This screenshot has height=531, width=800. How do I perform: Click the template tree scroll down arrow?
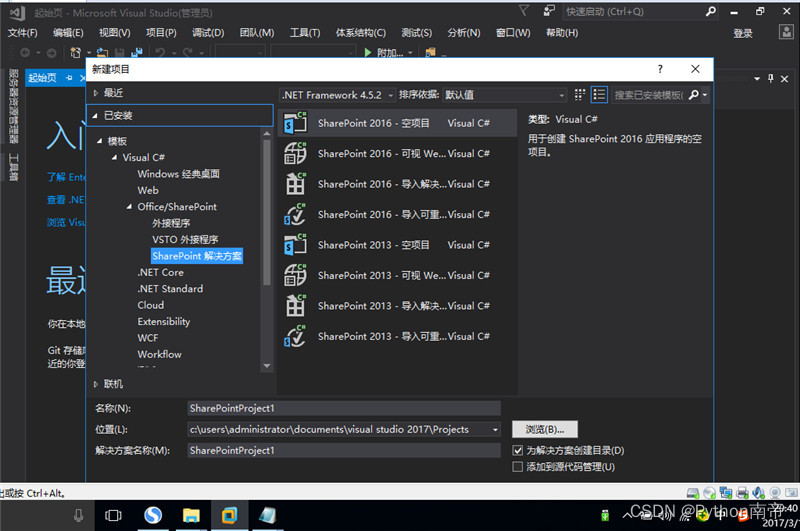coord(267,366)
